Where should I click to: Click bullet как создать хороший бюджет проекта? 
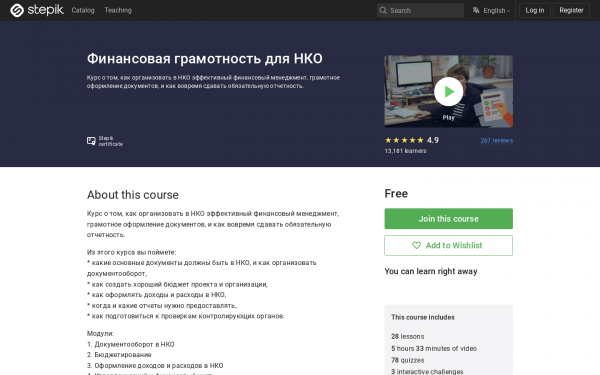[x=178, y=284]
